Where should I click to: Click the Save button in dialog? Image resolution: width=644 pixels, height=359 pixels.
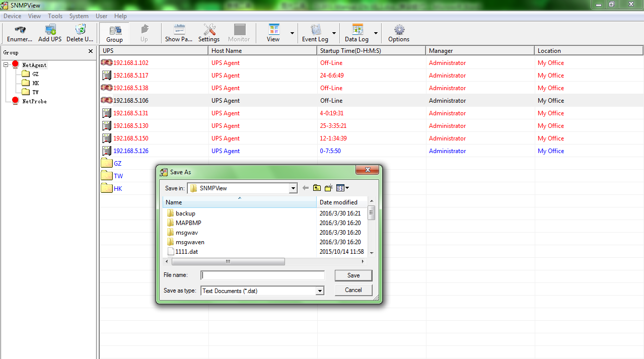coord(353,275)
